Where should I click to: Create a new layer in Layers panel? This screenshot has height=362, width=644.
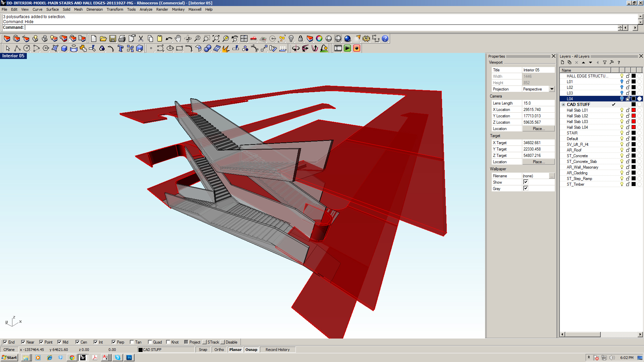(562, 62)
